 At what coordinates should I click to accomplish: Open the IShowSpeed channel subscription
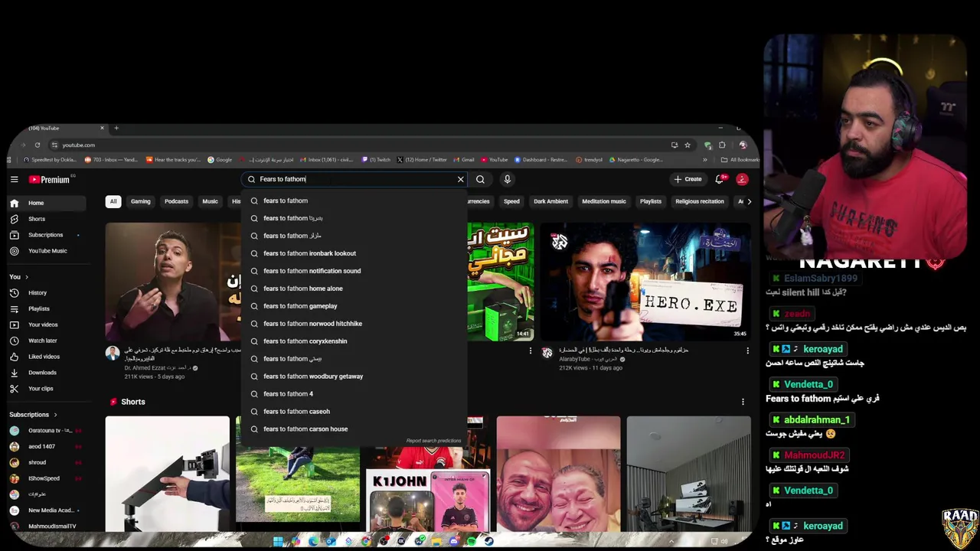(x=46, y=478)
